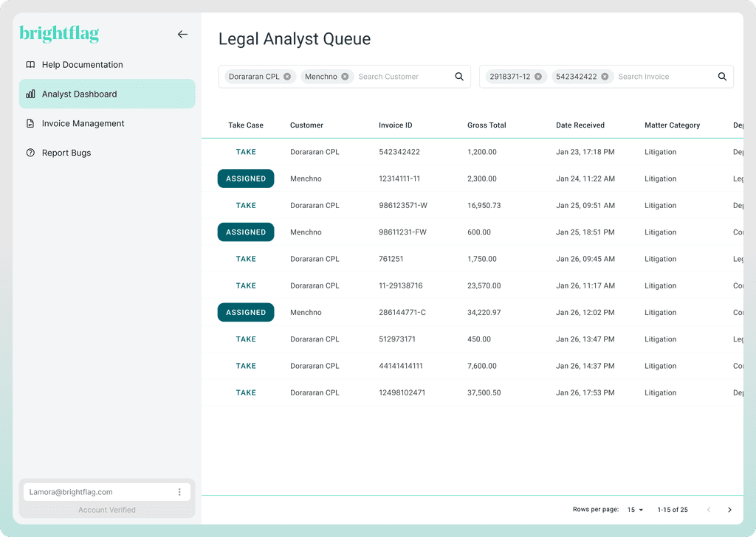Click the Lamora@brightflag.com account field

107,492
